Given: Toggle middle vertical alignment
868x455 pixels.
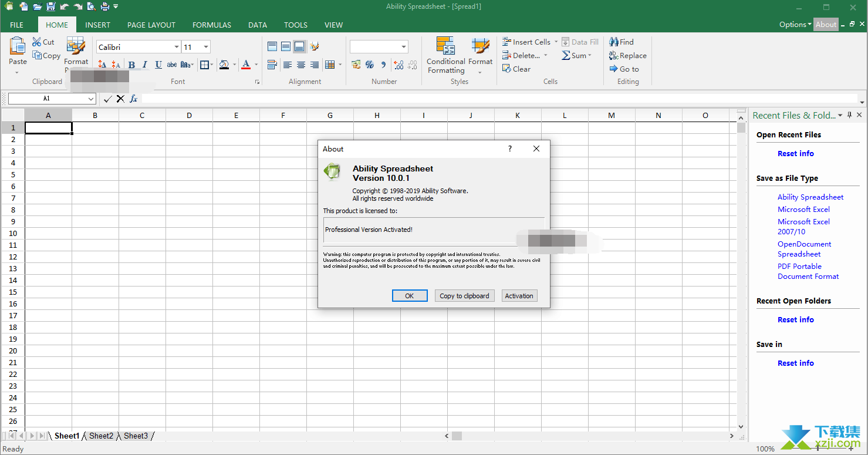Looking at the screenshot, I should (286, 46).
